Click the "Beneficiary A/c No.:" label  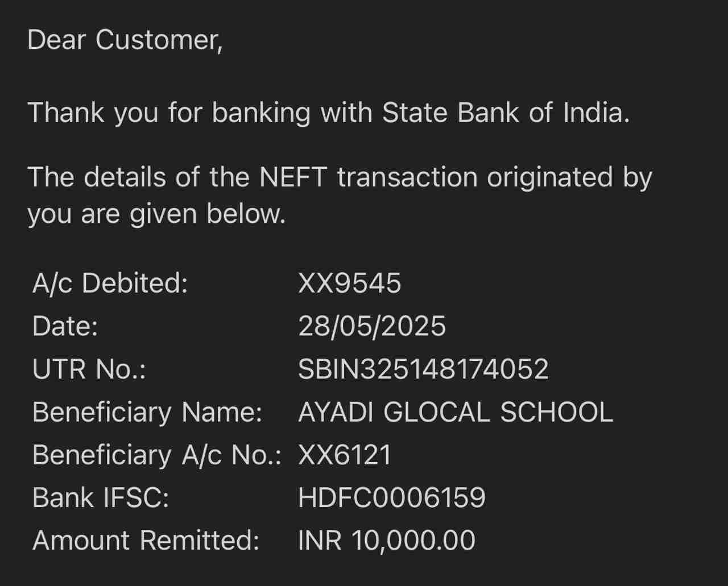[157, 455]
